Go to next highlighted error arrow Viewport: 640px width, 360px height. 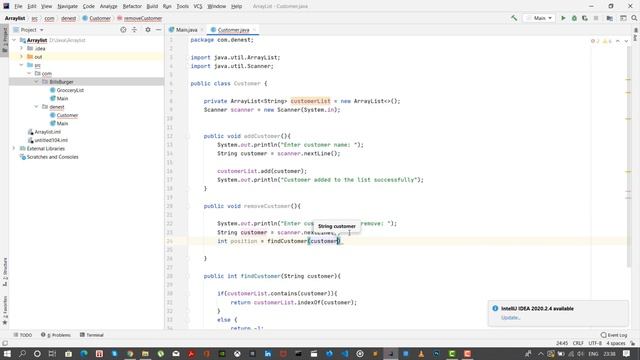626,41
